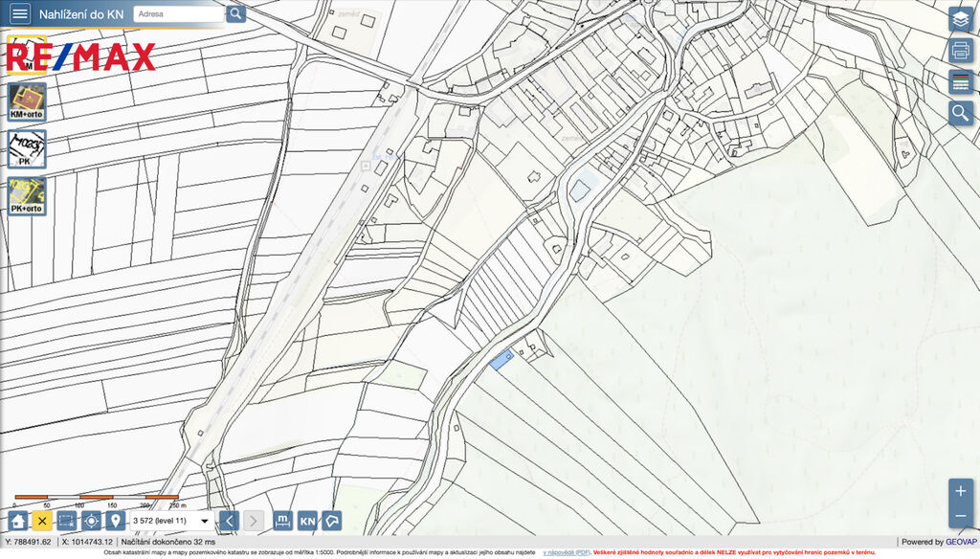
Task: Activate the distance measurement tool
Action: click(282, 521)
